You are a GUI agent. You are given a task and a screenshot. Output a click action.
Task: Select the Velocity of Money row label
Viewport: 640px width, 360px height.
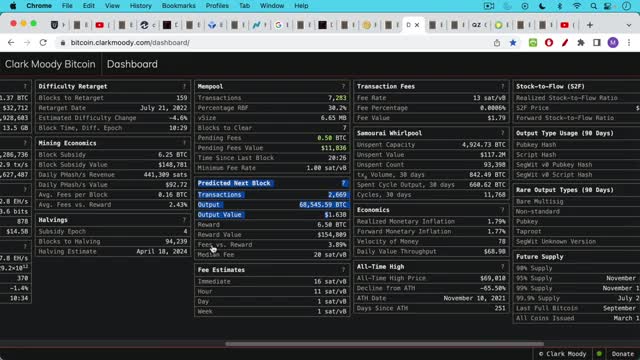pyautogui.click(x=388, y=241)
